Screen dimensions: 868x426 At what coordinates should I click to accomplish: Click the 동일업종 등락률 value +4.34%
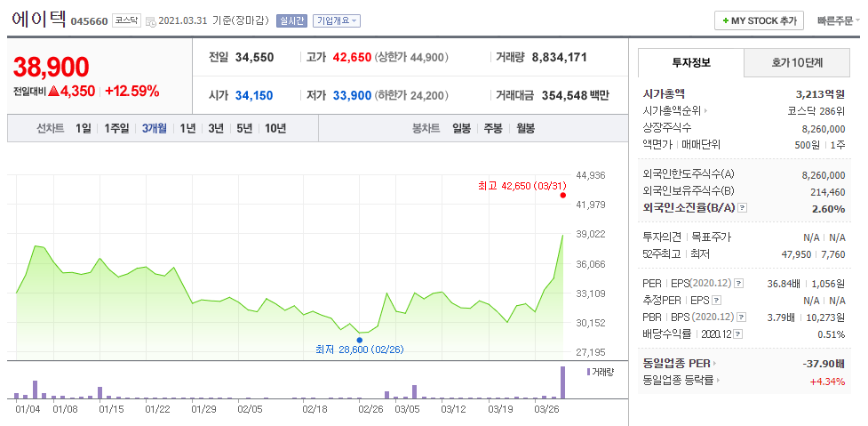click(x=828, y=382)
